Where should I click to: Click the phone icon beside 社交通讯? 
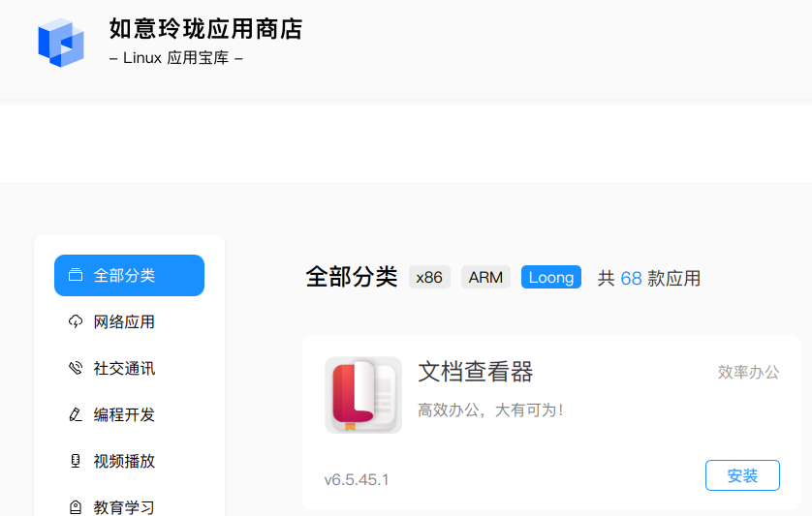pyautogui.click(x=76, y=369)
